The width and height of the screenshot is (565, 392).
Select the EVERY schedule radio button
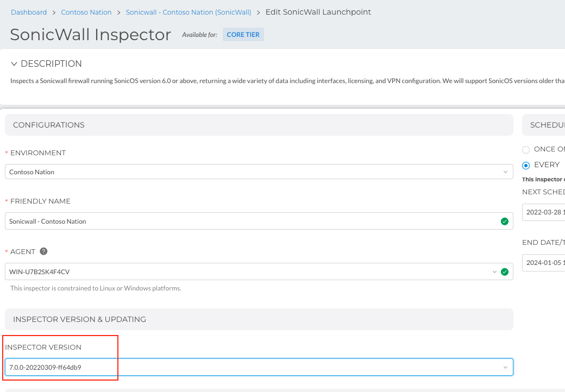[x=526, y=165]
